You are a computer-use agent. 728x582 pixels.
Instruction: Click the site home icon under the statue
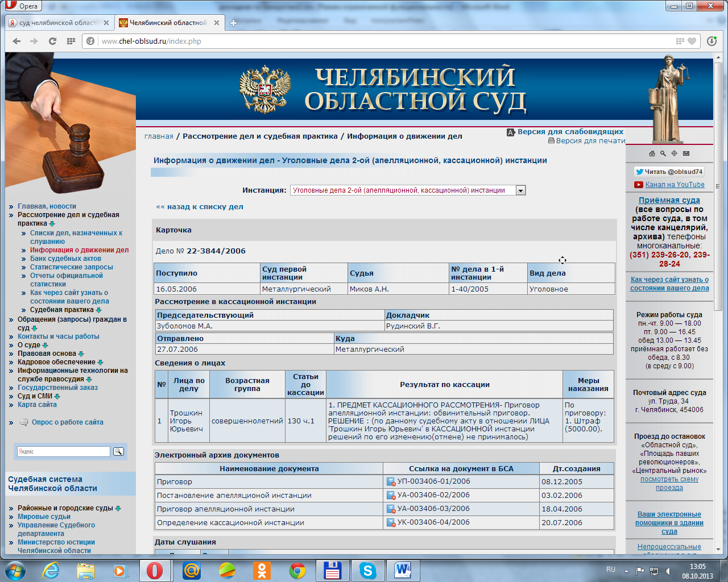[x=652, y=153]
